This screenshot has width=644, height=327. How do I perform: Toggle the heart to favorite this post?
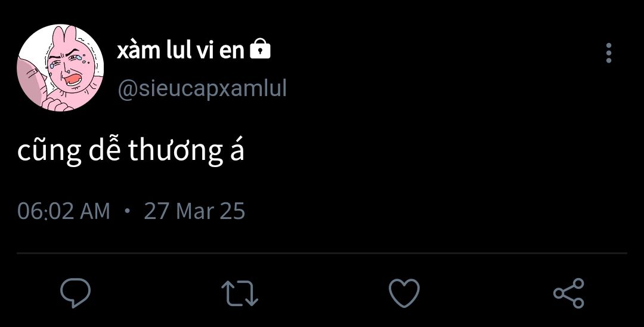pyautogui.click(x=404, y=293)
